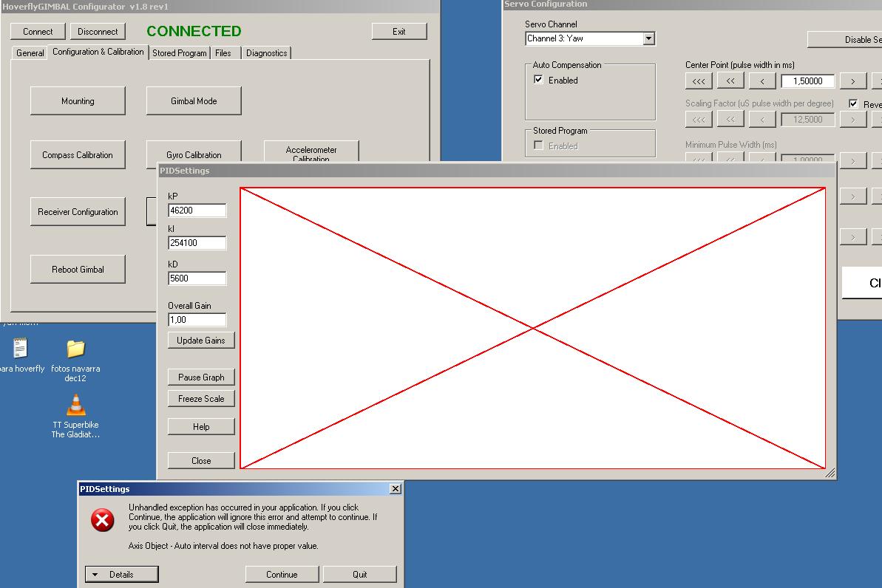The width and height of the screenshot is (882, 588).
Task: Expand the Details button in error dialog
Action: [x=122, y=574]
